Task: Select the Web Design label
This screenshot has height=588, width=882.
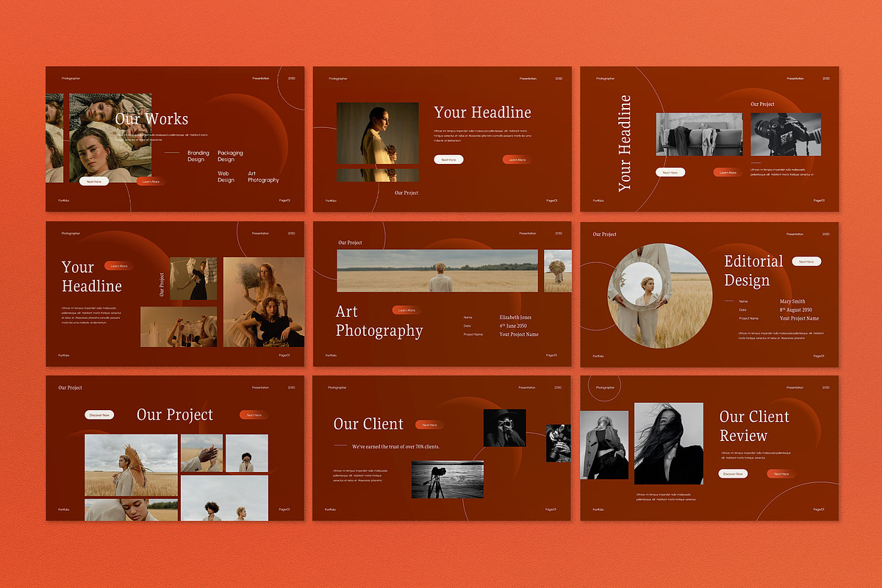Action: tap(225, 176)
